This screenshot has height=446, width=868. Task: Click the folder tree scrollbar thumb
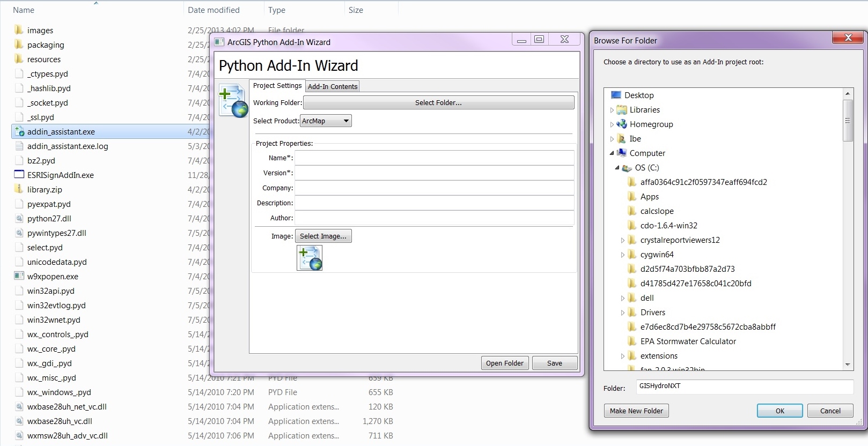[848, 121]
